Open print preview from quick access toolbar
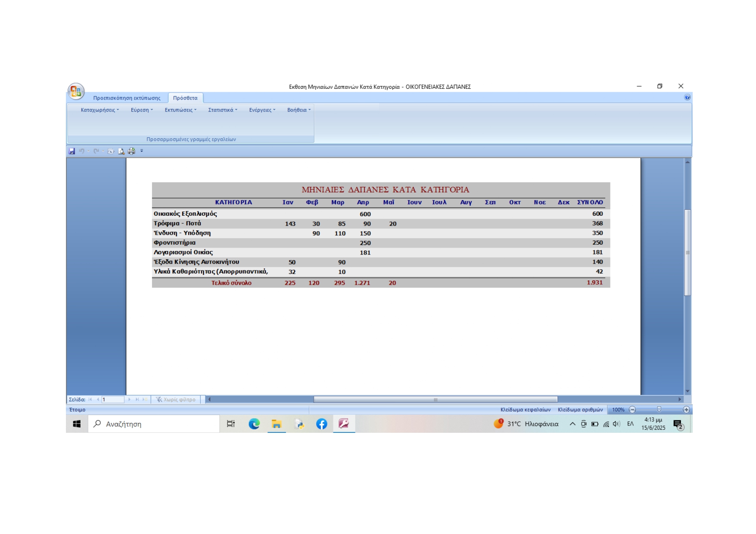This screenshot has width=756, height=534. click(x=121, y=151)
